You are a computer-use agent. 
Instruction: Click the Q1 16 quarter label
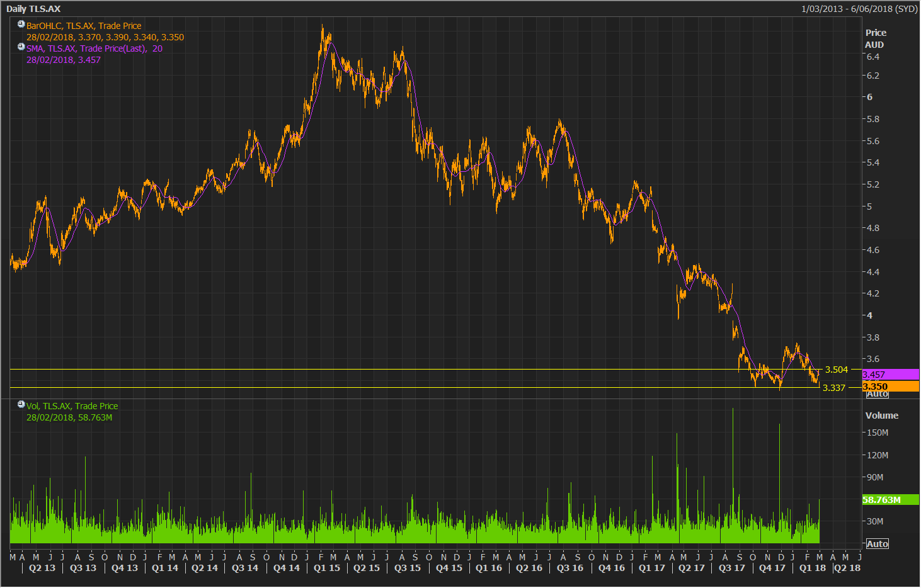point(489,568)
